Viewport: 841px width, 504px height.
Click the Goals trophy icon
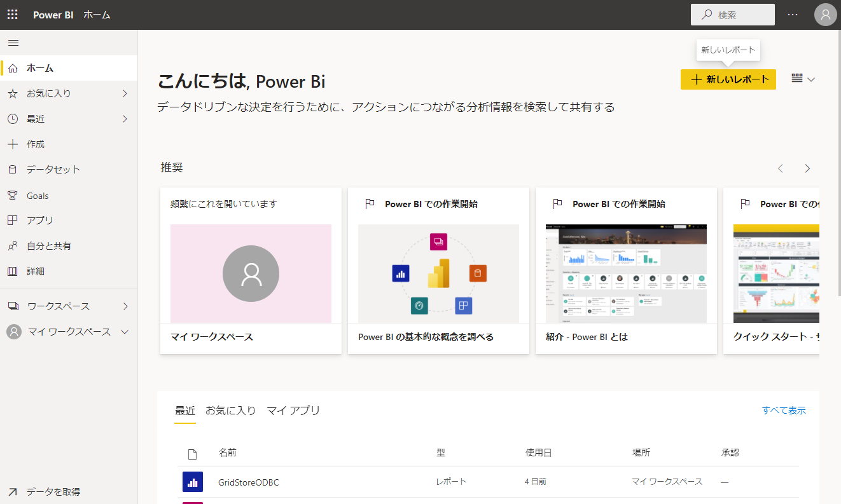(x=13, y=195)
